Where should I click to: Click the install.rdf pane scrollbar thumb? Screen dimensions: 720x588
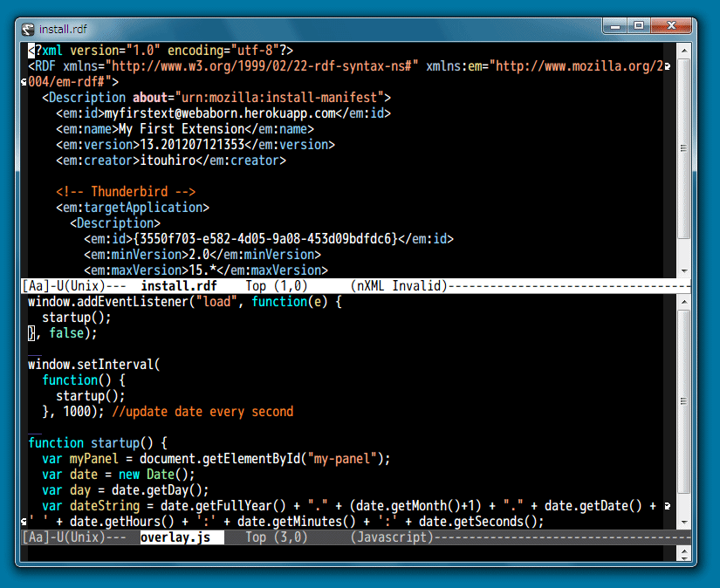[684, 147]
